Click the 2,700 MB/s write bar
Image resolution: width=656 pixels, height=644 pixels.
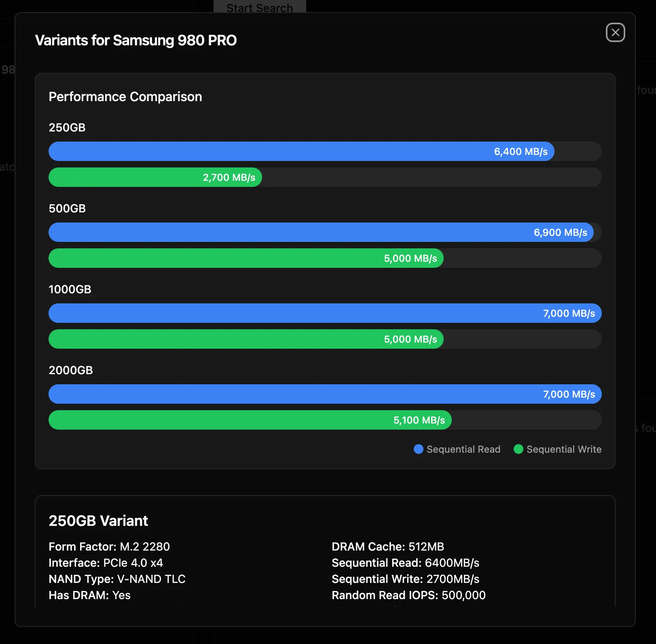pyautogui.click(x=155, y=177)
